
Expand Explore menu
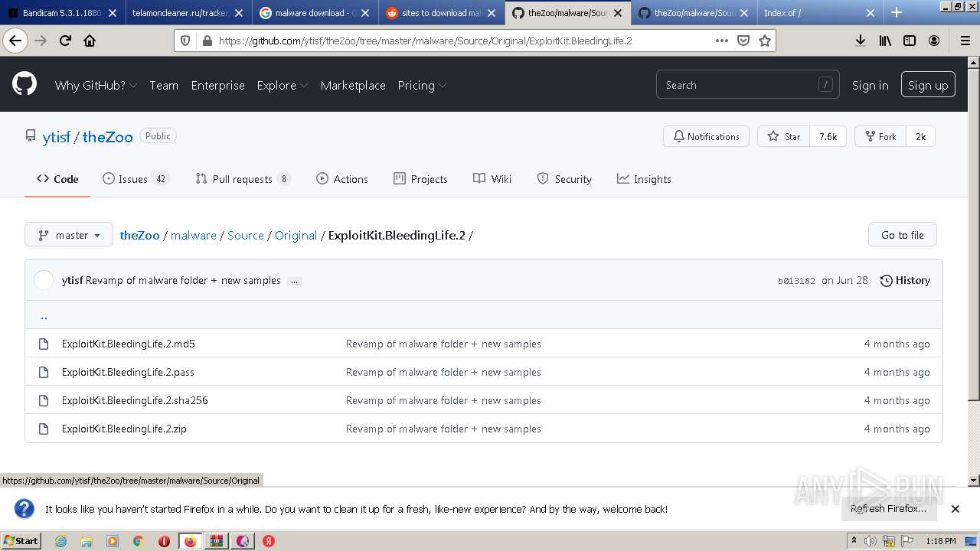coord(283,85)
